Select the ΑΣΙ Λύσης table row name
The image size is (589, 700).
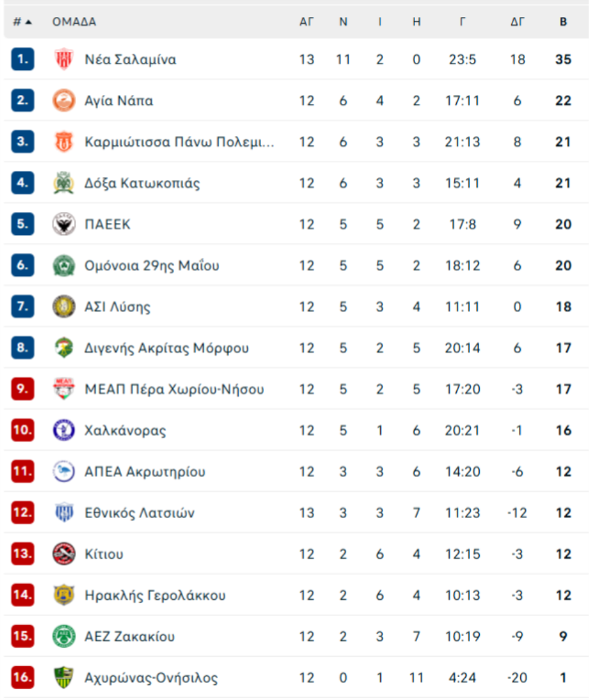tap(117, 307)
